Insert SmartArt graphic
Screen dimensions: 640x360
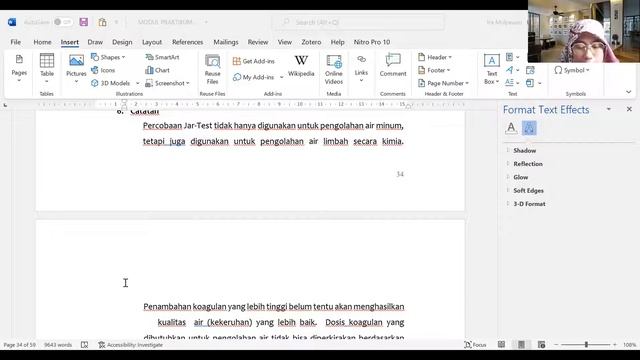[x=162, y=57]
